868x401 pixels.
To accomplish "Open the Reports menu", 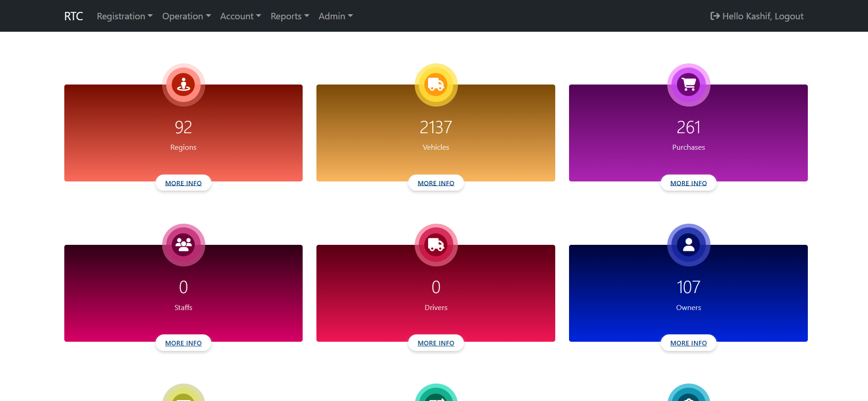I will point(289,16).
